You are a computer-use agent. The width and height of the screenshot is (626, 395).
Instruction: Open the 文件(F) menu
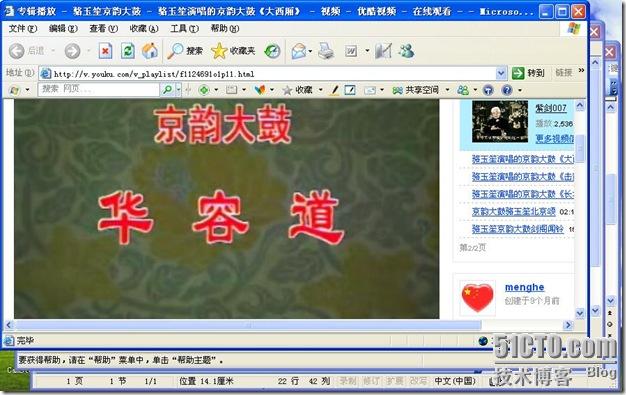(x=23, y=29)
